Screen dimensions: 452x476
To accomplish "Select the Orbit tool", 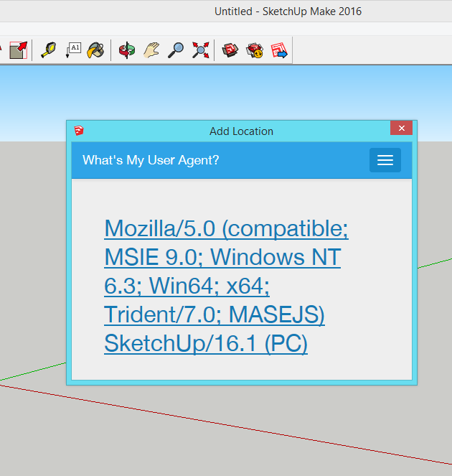I will (x=127, y=50).
